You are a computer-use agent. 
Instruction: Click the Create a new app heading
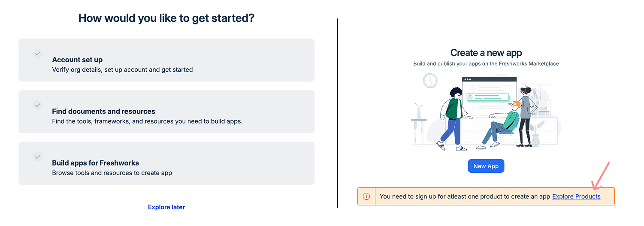pyautogui.click(x=486, y=53)
